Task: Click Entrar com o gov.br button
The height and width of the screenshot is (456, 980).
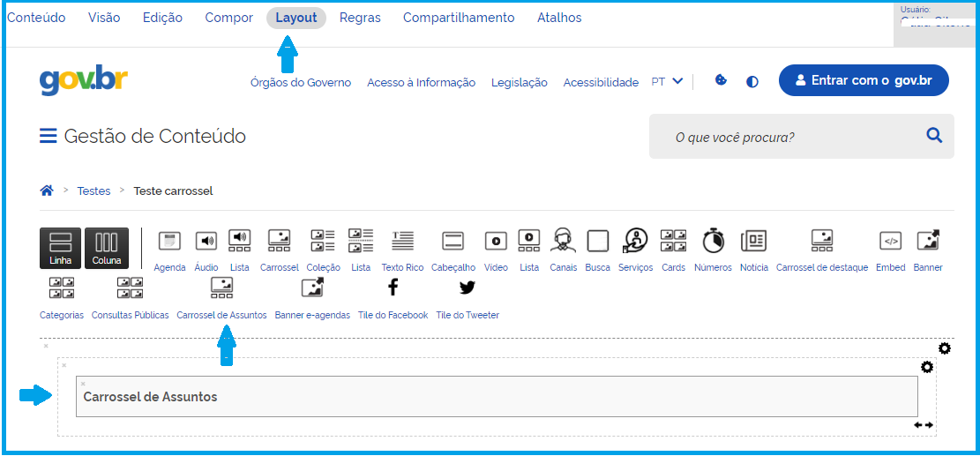Action: coord(864,80)
